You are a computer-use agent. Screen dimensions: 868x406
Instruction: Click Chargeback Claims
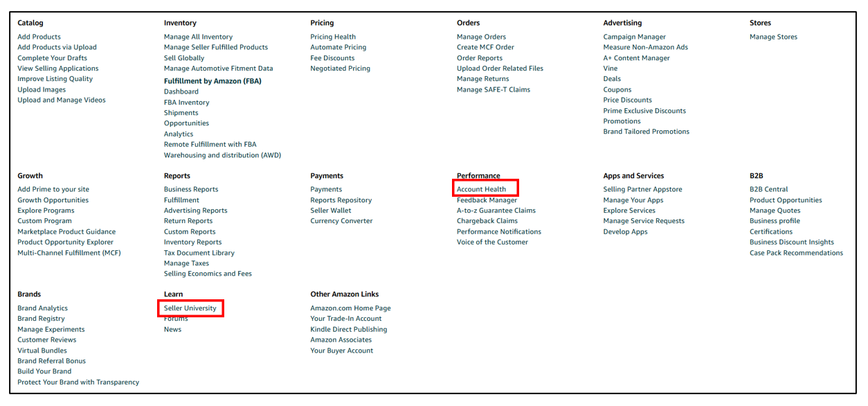[x=487, y=221]
